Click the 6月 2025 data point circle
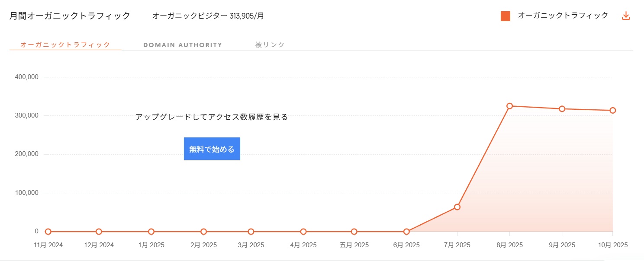 point(406,232)
